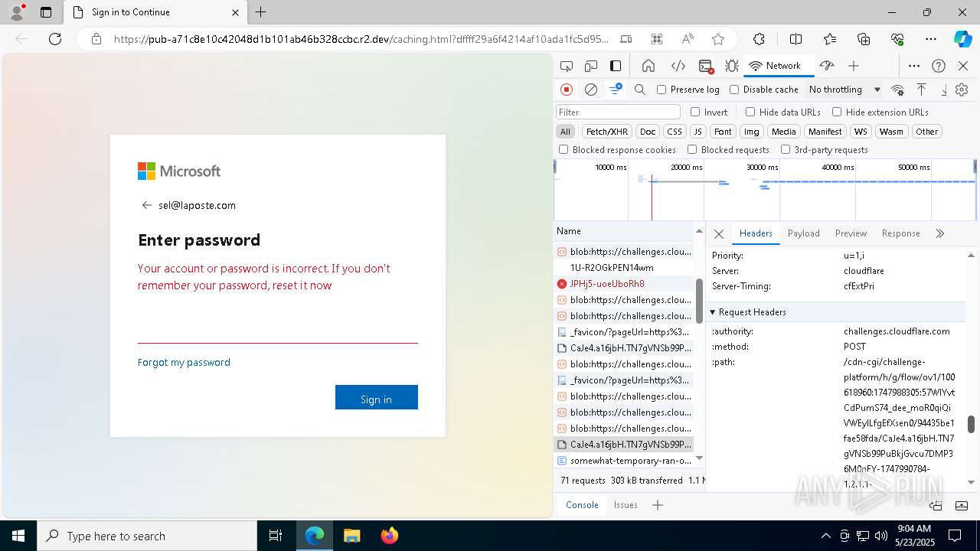Viewport: 980px width, 551px height.
Task: Tick Hide extension URLs checkbox
Action: tap(837, 112)
